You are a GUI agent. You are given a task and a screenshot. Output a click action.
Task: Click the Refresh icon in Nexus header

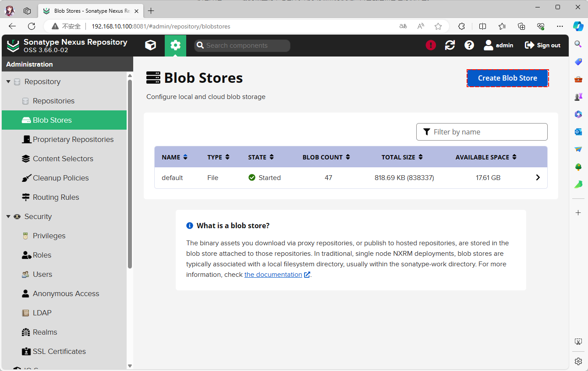point(450,45)
